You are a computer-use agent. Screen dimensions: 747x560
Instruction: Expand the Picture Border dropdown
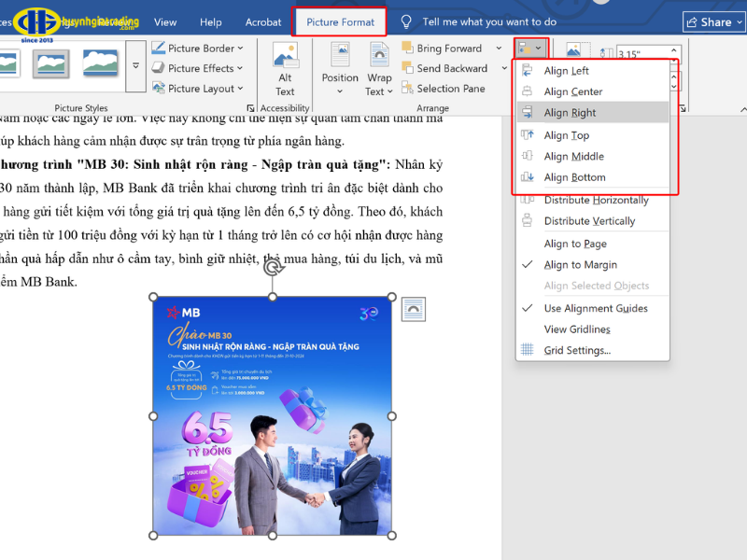click(x=240, y=49)
